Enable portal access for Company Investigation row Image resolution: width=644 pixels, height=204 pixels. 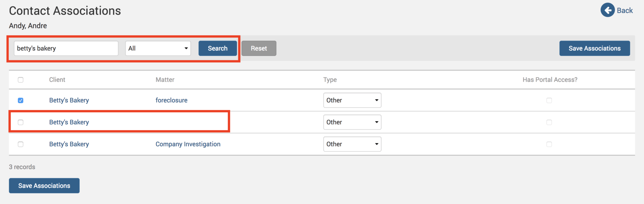pos(549,144)
